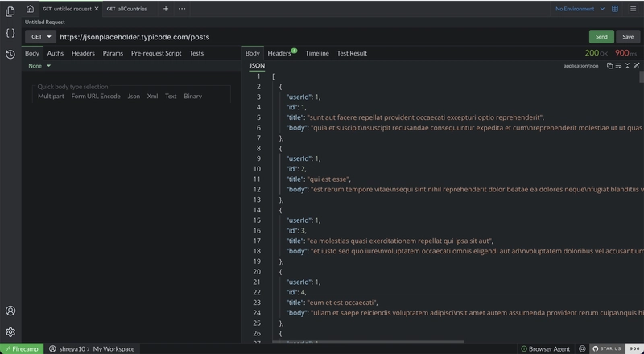Go to the home tab icon
Viewport: 644px width, 354px height.
30,9
